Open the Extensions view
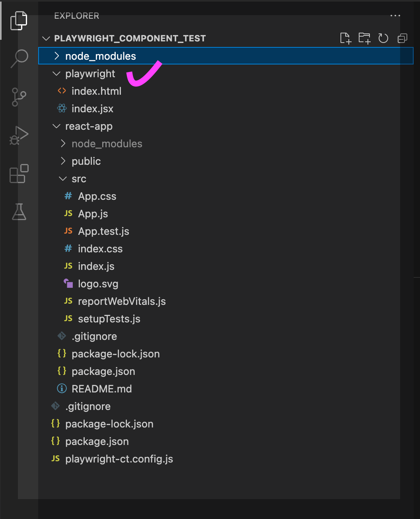 (x=18, y=174)
